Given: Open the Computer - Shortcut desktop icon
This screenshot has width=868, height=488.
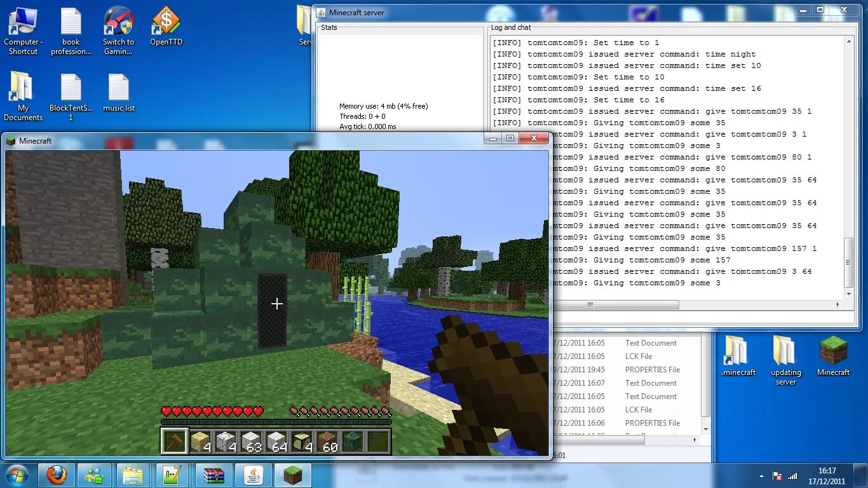Looking at the screenshot, I should 23,31.
